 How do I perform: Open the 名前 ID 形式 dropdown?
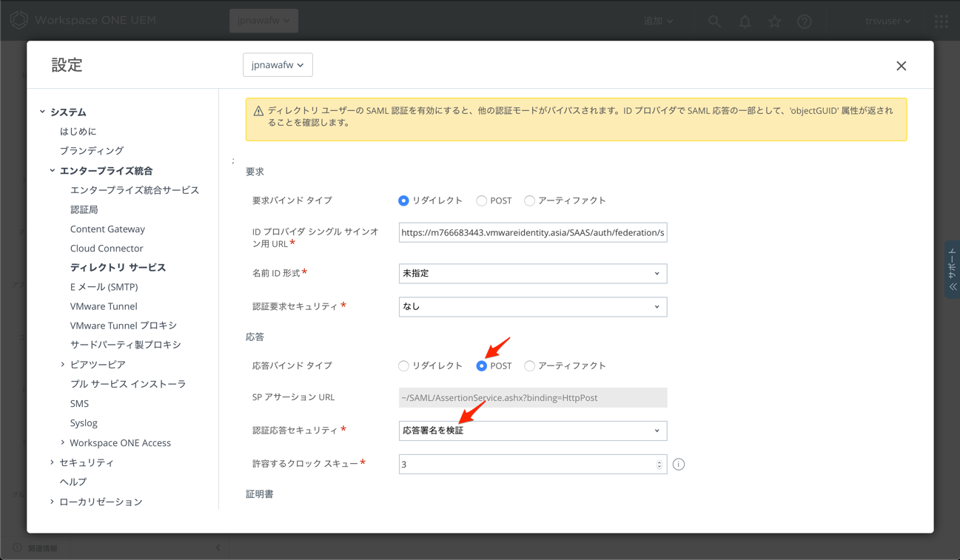533,274
